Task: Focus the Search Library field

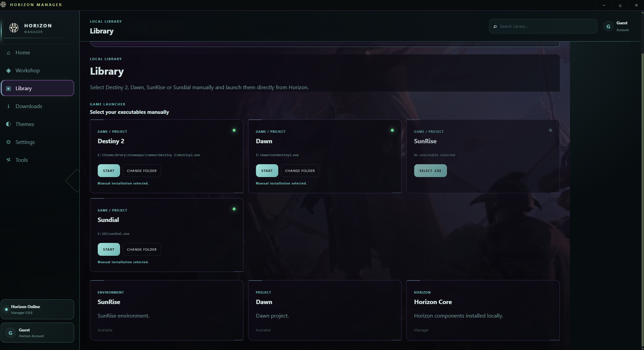Action: pos(543,26)
